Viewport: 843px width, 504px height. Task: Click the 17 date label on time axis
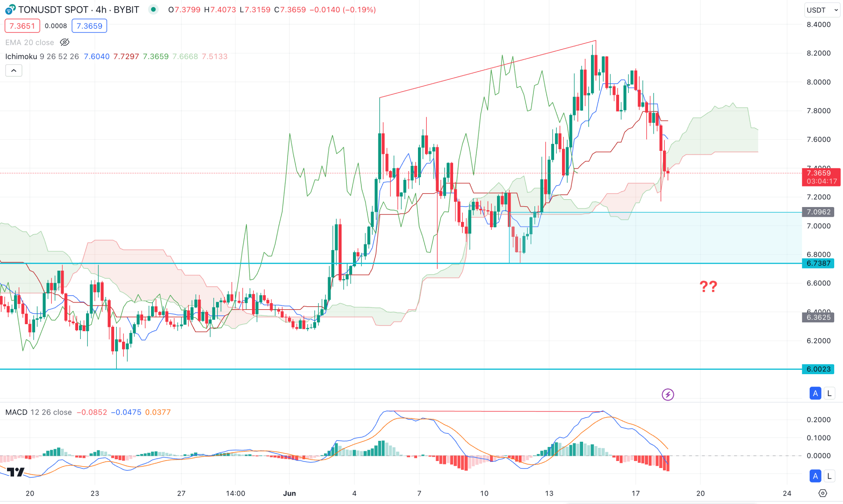pyautogui.click(x=635, y=493)
